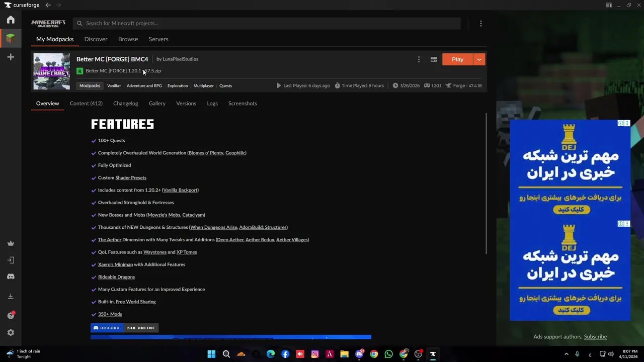Image resolution: width=644 pixels, height=362 pixels.
Task: Open the help icon with red badge
Action: (11, 315)
